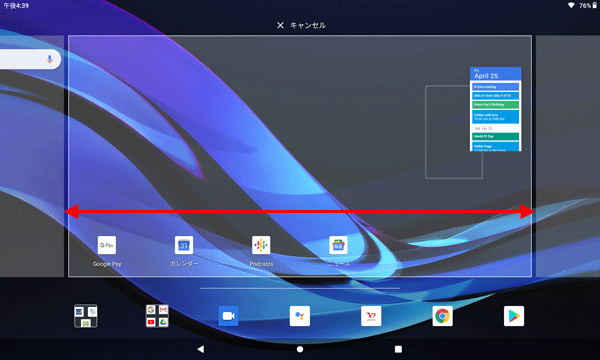Tap the Android back button
This screenshot has width=600, height=360.
201,349
